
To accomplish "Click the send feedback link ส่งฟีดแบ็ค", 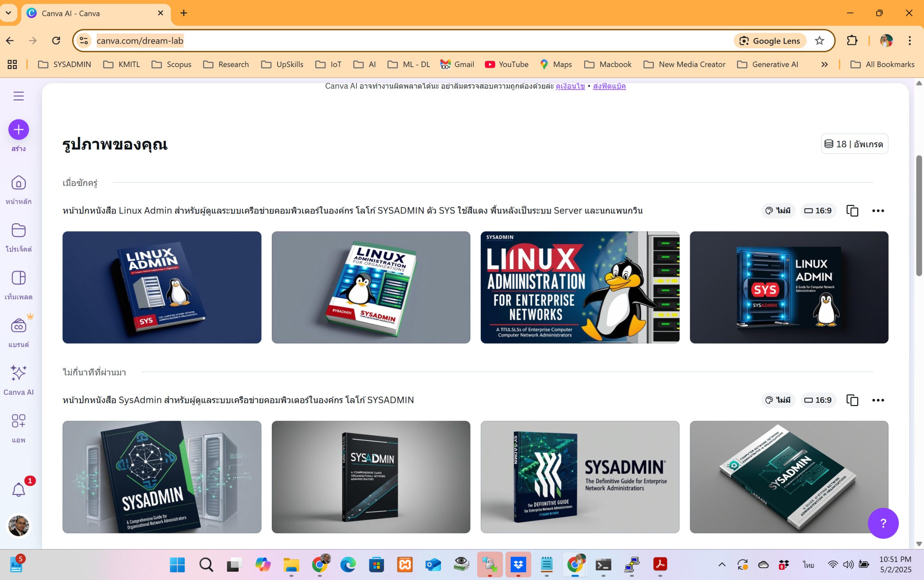I will (x=609, y=86).
